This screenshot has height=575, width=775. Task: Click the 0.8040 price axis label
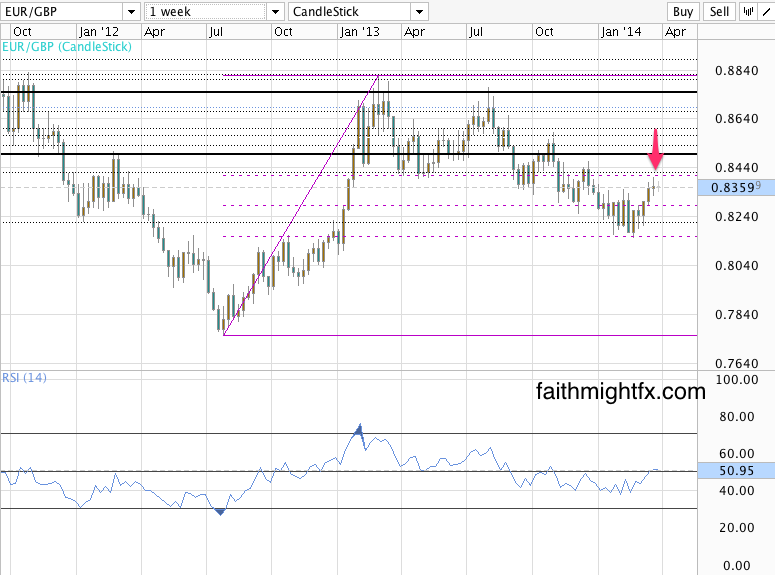[x=736, y=266]
